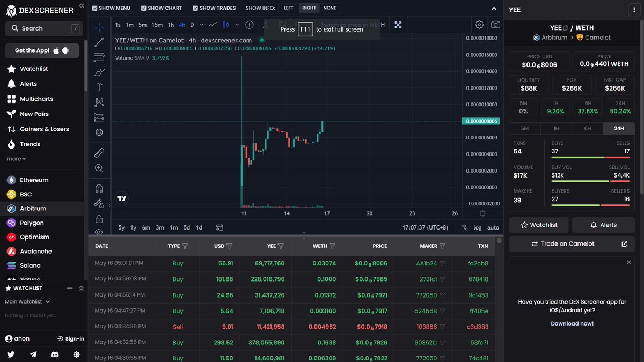
Task: Toggle magnet mode on chart
Action: click(x=99, y=188)
